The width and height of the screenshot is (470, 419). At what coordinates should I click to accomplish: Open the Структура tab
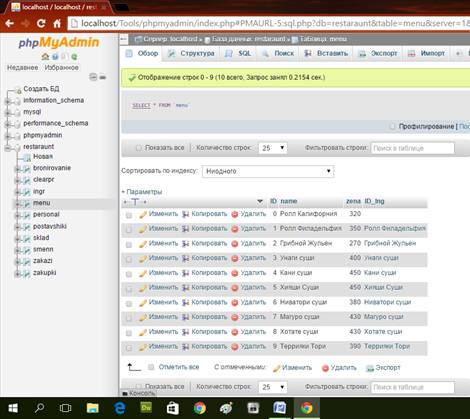pos(191,53)
